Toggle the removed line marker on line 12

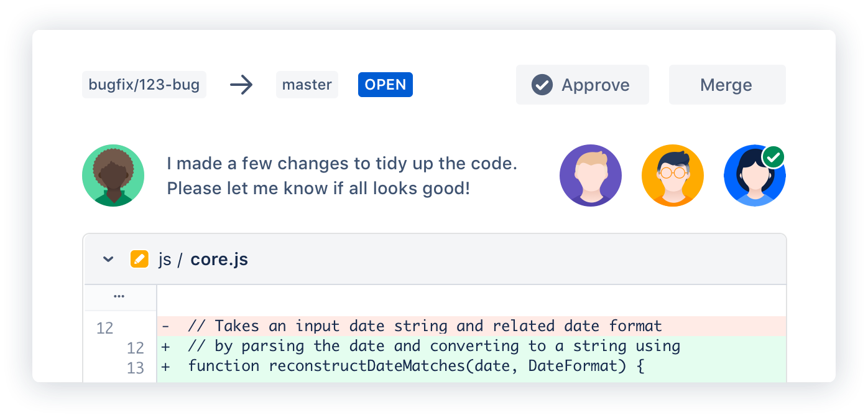point(165,326)
